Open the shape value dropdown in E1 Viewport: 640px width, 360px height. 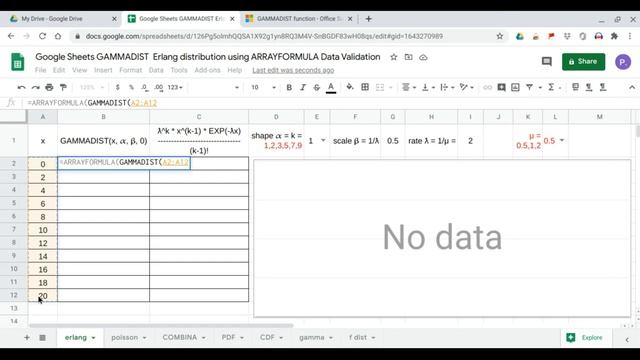323,140
